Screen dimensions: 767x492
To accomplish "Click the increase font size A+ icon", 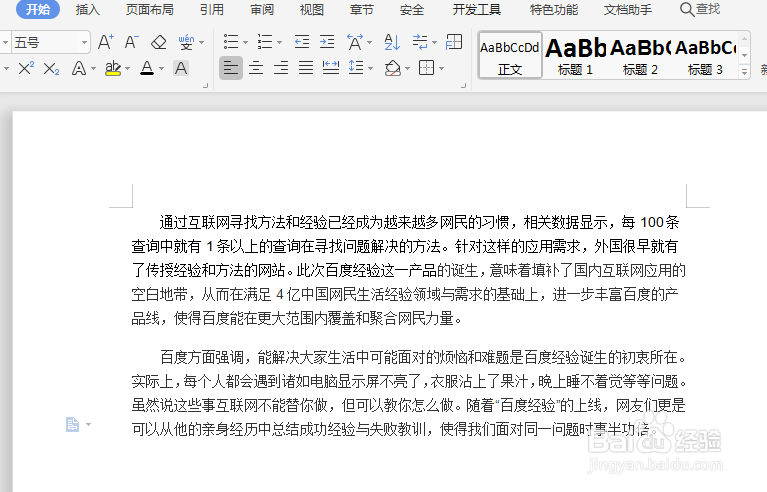I will (106, 42).
